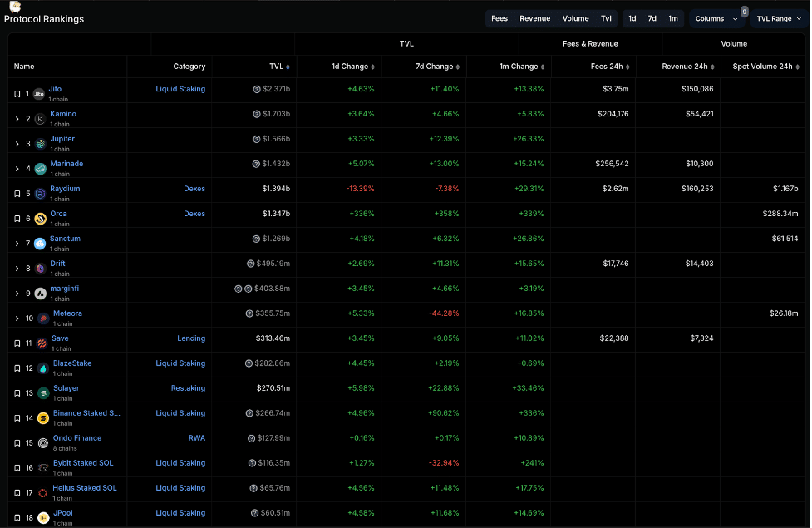Bookmark the Raydium protocol row
The width and height of the screenshot is (812, 528).
17,194
